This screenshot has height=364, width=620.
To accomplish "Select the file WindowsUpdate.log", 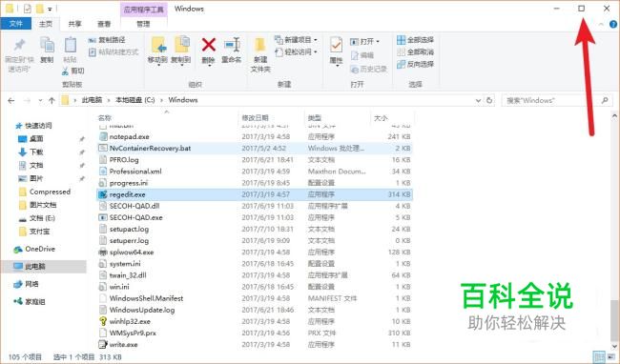I will [x=255, y=310].
